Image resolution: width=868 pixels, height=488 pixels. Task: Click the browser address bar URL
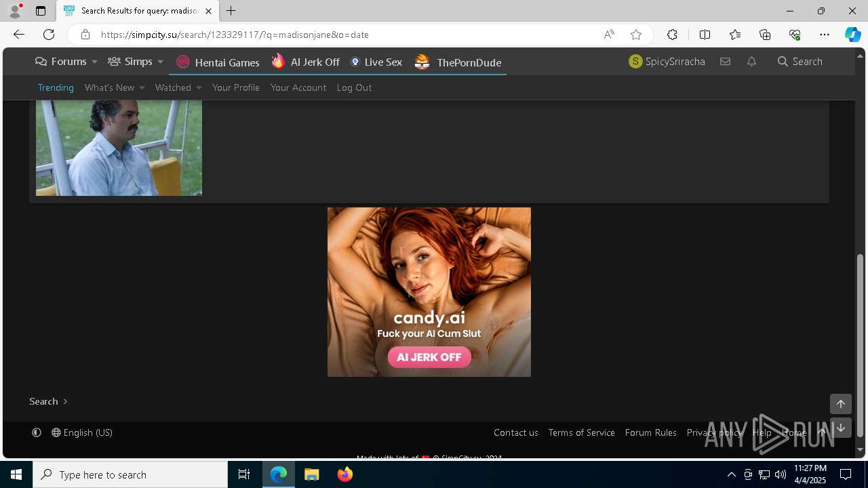tap(235, 35)
